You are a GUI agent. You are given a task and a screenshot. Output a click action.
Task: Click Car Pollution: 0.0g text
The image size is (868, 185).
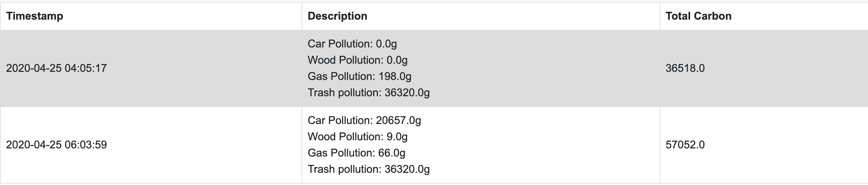pos(352,44)
